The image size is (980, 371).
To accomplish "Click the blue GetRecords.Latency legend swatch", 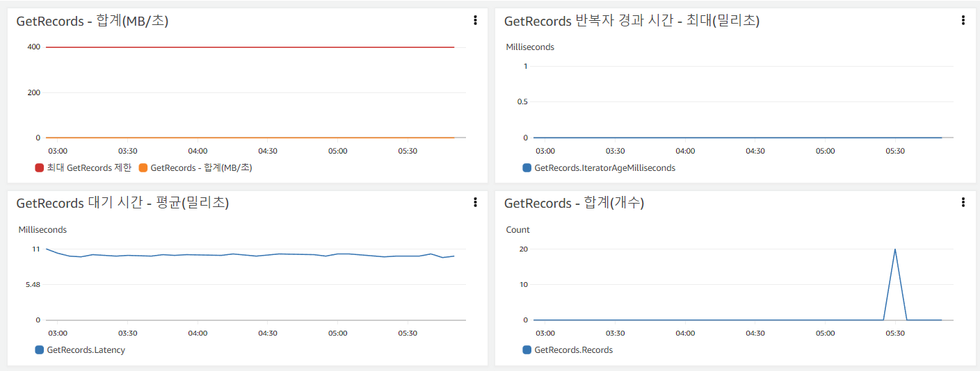I will click(x=40, y=349).
